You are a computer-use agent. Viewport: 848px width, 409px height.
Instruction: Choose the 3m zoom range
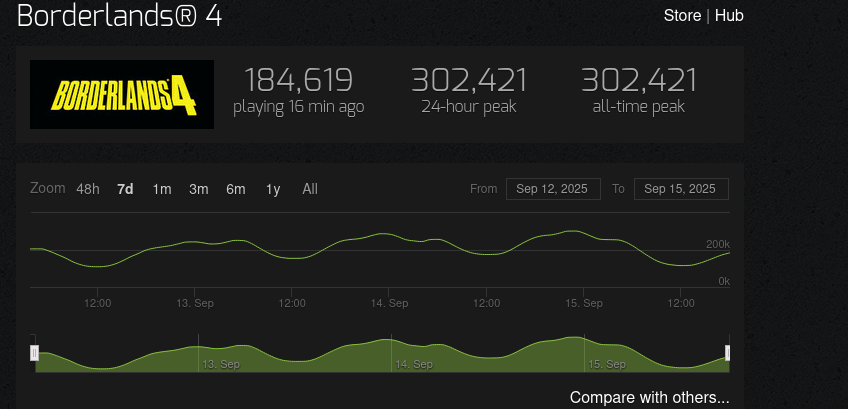coord(198,189)
